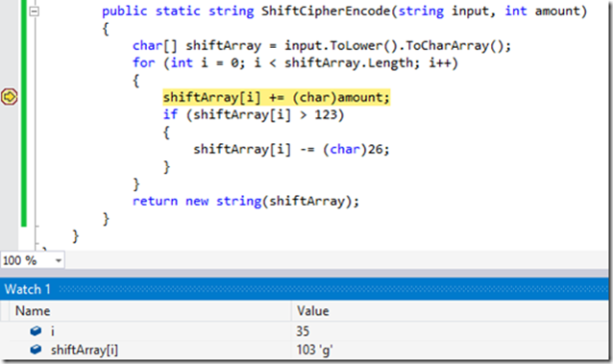The image size is (613, 364).
Task: Click the zoom percentage field showing 100 %
Action: 27,260
